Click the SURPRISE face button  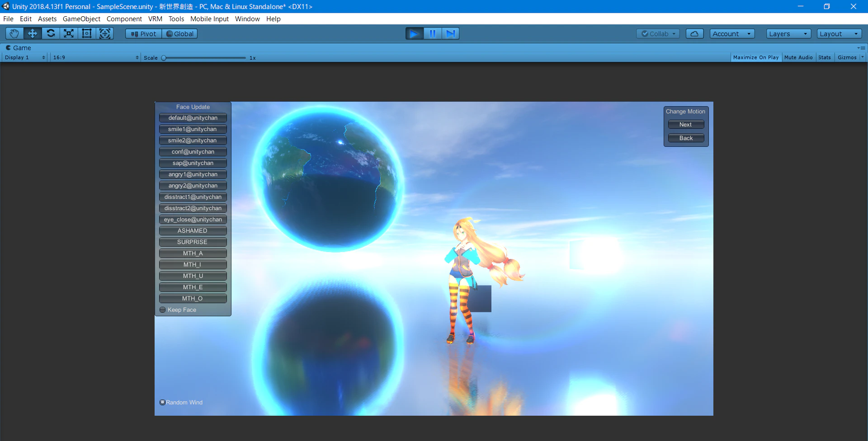point(193,242)
